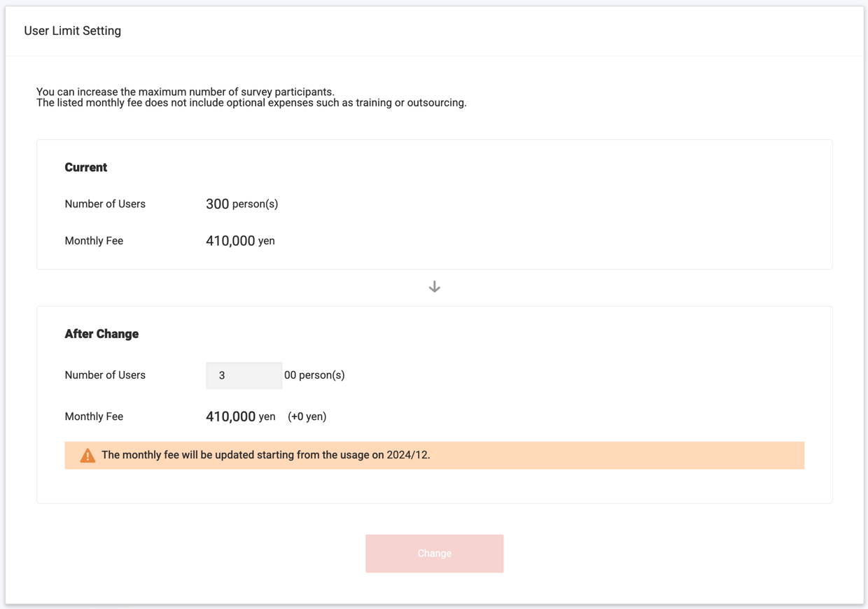Image resolution: width=868 pixels, height=609 pixels.
Task: Click the Monthly Fee label under After Change
Action: 94,416
